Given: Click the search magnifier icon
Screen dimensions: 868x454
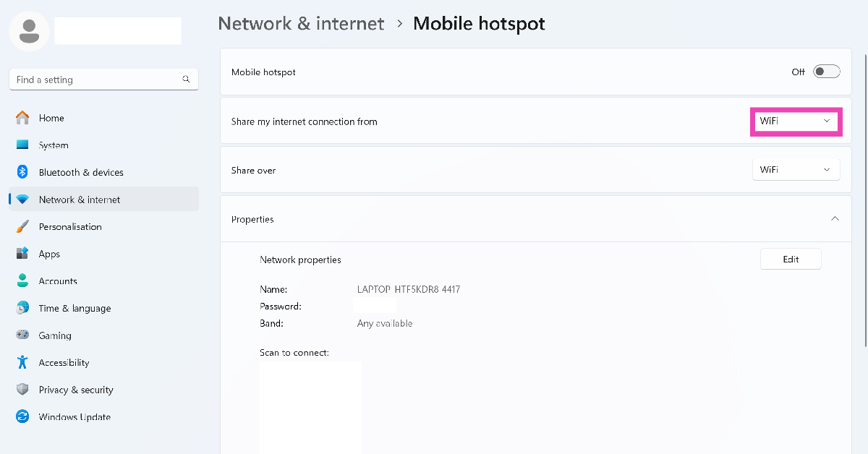Looking at the screenshot, I should pyautogui.click(x=186, y=80).
